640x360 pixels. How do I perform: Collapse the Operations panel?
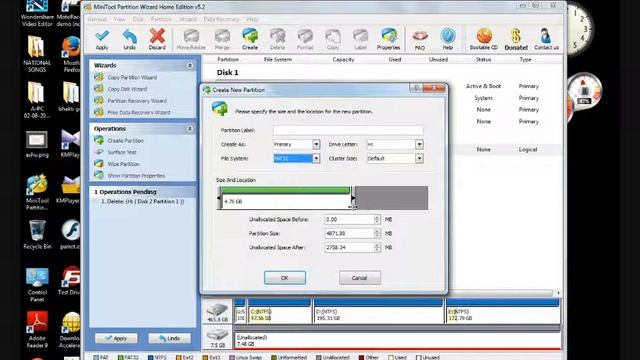[x=189, y=129]
